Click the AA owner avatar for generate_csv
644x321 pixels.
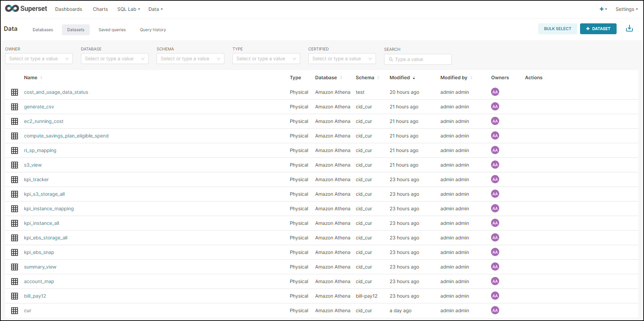point(495,106)
